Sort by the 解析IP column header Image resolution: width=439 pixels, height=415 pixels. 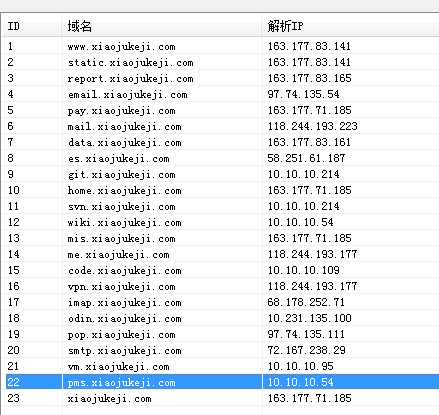[350, 26]
